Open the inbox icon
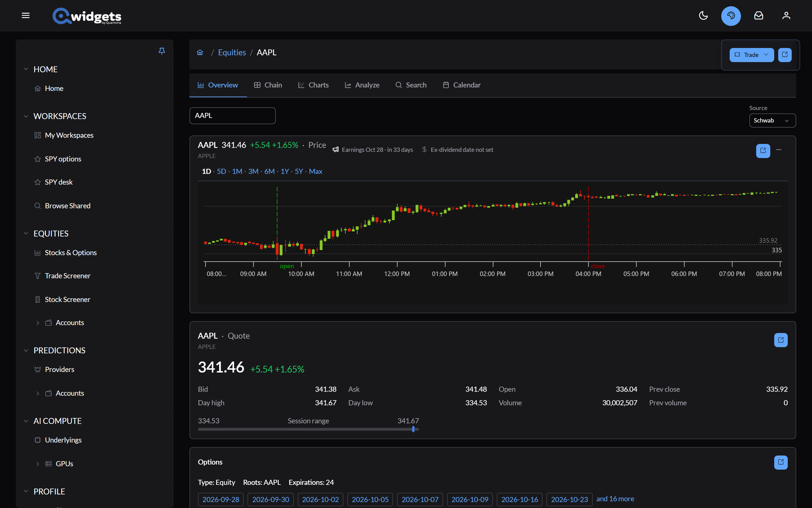 759,16
